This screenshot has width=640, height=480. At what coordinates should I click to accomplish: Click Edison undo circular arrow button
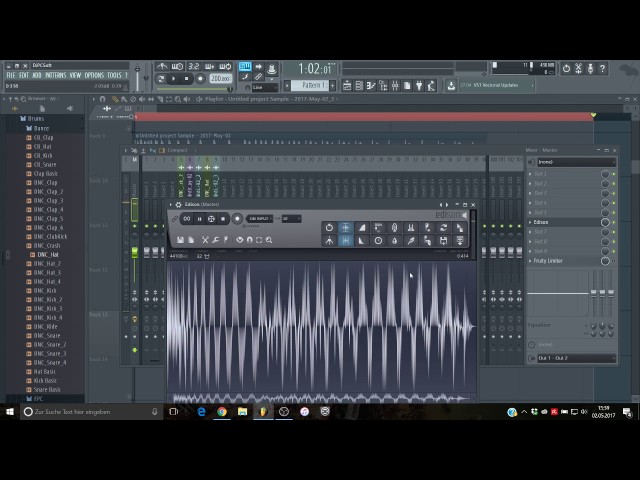329,227
